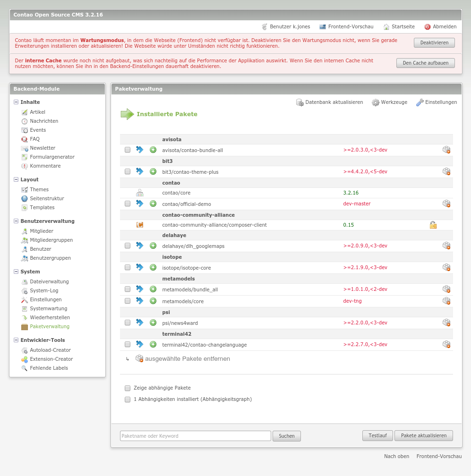
Task: Select the contao/official-demo checkbox
Action: [128, 204]
